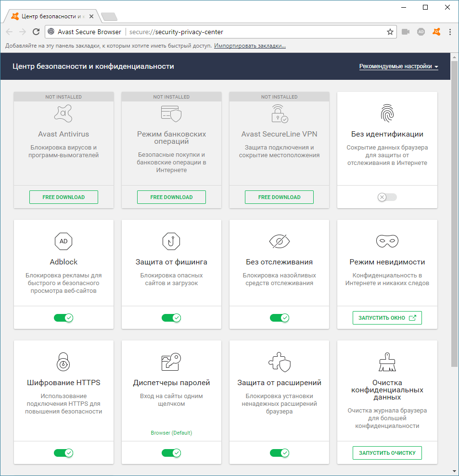
Task: Go forward to next page
Action: tap(23, 32)
